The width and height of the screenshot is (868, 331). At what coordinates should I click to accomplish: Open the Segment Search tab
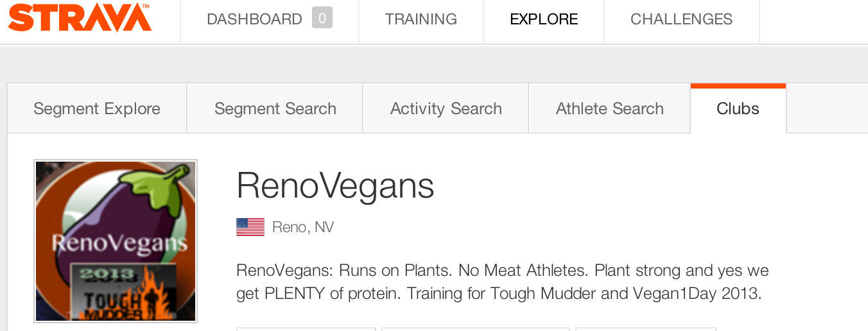click(275, 108)
